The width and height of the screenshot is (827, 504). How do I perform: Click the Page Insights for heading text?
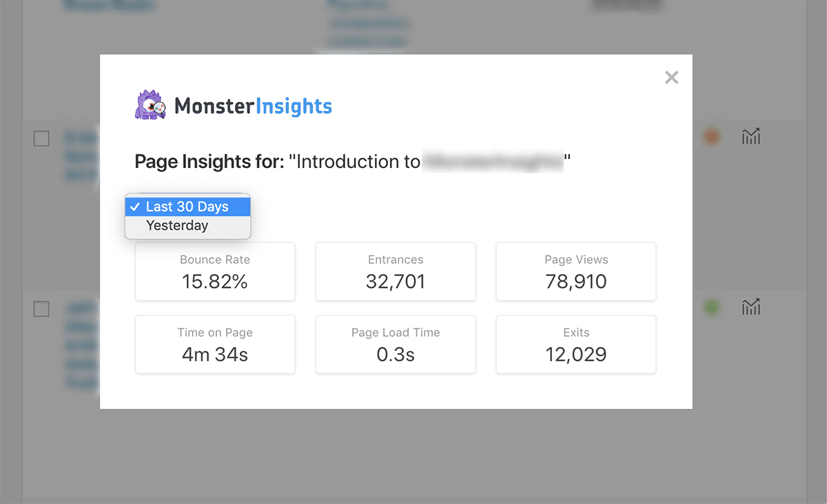pyautogui.click(x=209, y=162)
